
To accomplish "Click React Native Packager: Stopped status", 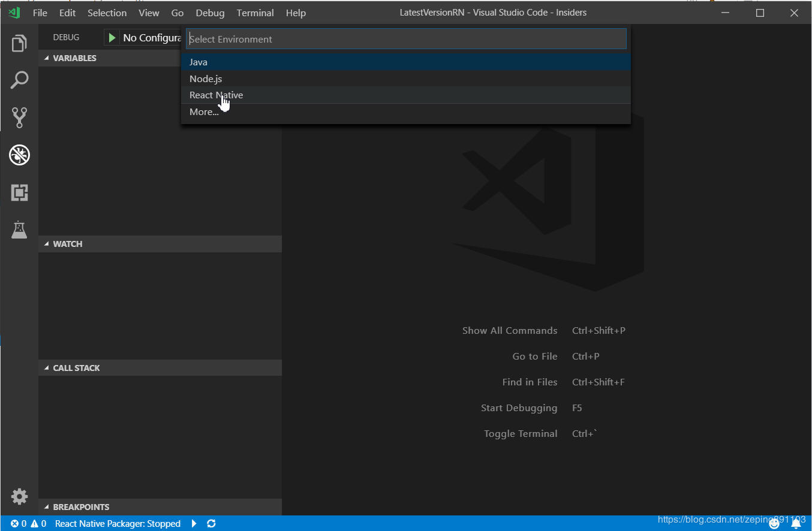I will tap(118, 524).
